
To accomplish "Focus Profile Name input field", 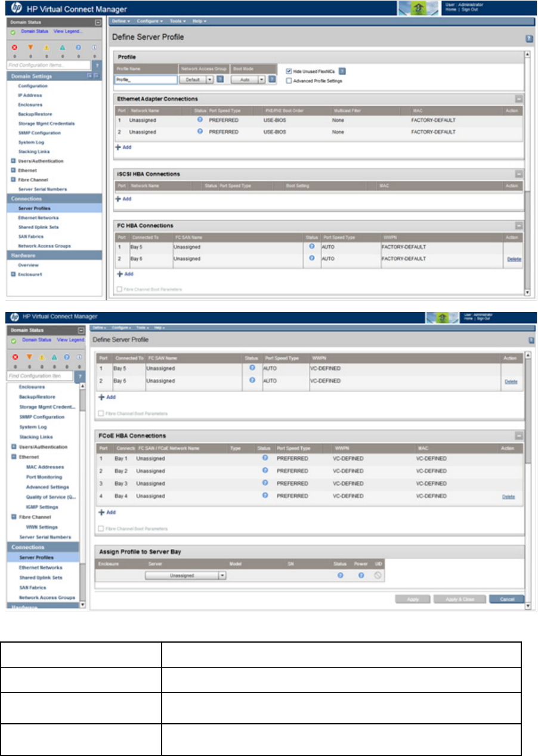I will (146, 79).
